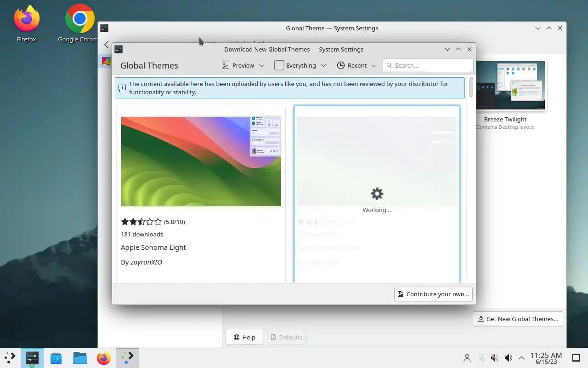Open author zayronXIO link
This screenshot has height=368, width=588.
pos(146,262)
